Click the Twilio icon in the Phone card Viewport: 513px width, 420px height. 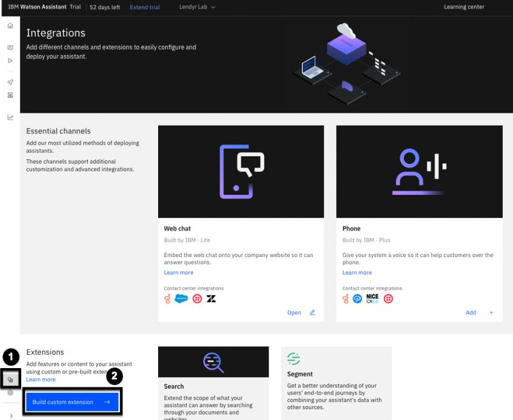388,299
